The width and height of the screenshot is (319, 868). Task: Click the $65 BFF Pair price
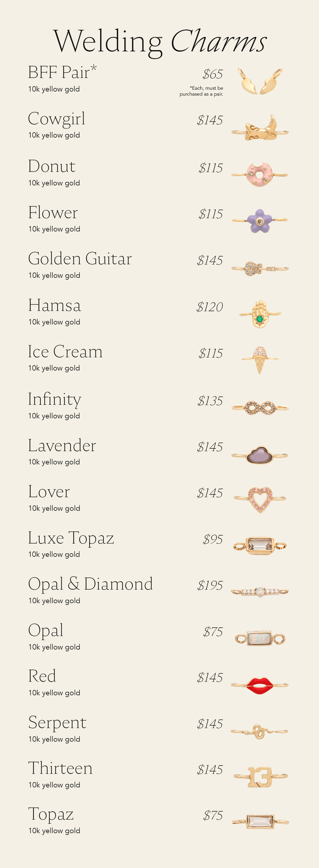pos(212,74)
